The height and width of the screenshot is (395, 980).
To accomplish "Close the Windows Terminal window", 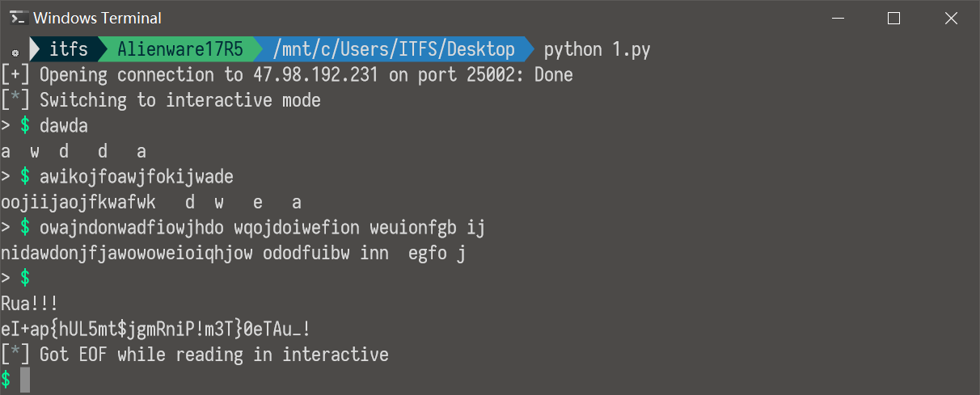I will 952,18.
